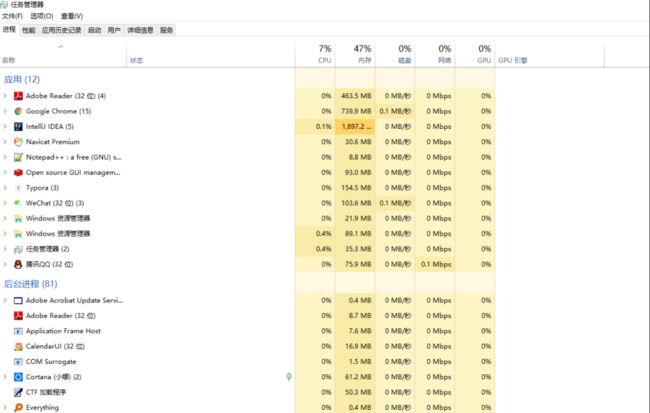Viewport: 650px width, 413px height.
Task: Click the IntelliJ IDEA process icon
Action: coord(18,127)
